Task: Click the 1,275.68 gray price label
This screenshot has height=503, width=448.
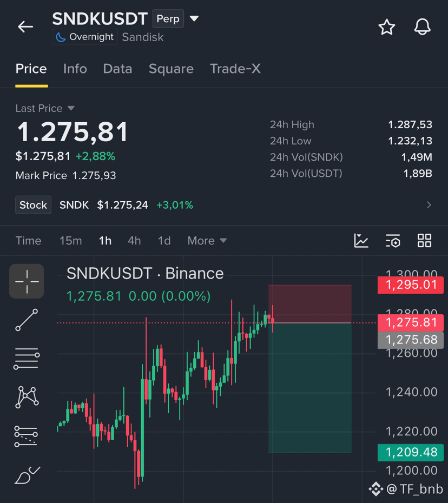Action: click(411, 340)
